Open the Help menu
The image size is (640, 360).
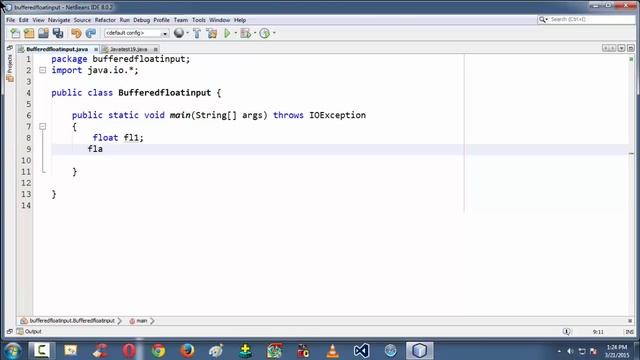[240, 20]
